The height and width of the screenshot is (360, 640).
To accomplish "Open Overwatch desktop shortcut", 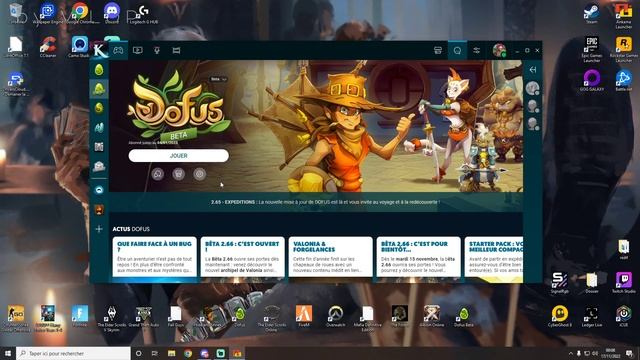I will (x=336, y=316).
